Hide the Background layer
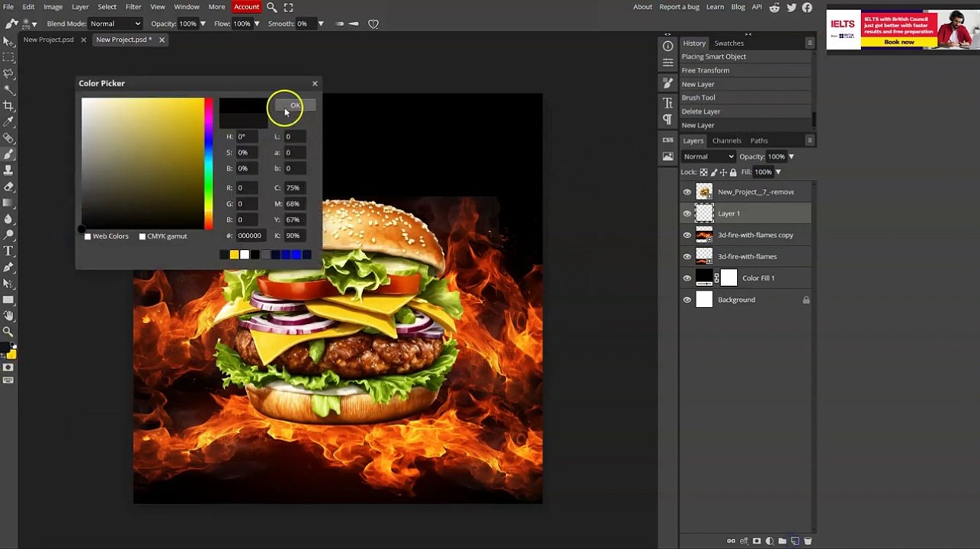The image size is (980, 549). (x=687, y=300)
